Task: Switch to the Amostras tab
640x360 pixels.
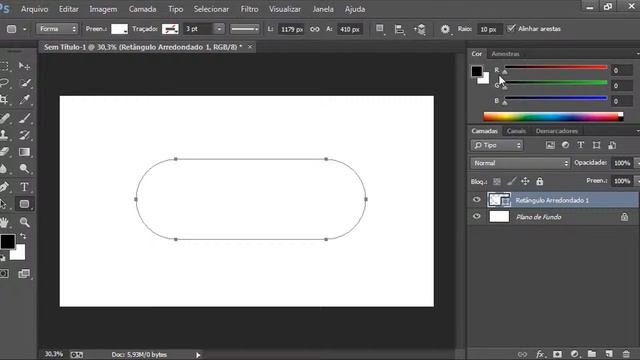Action: (x=505, y=53)
